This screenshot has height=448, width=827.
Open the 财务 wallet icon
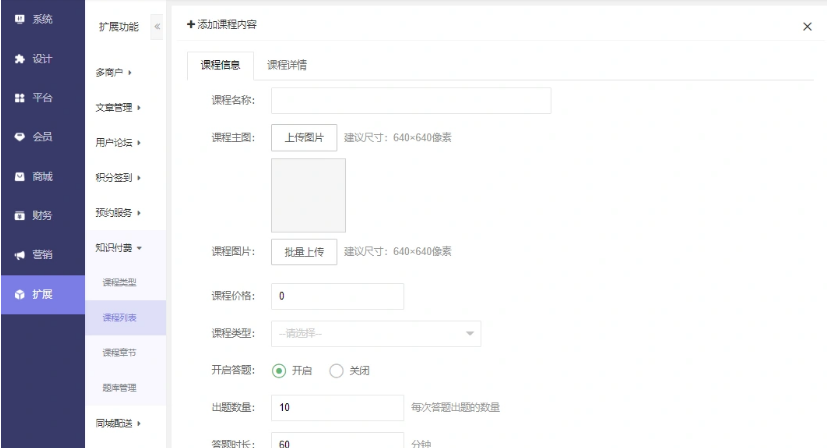[x=20, y=215]
